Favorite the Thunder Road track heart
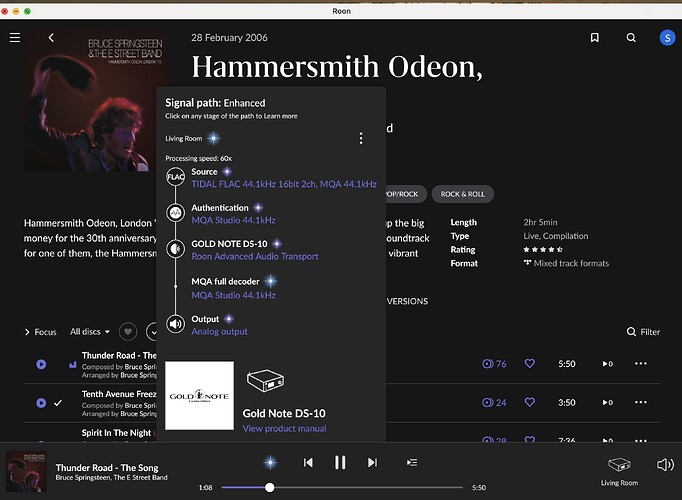The image size is (682, 500). click(529, 363)
